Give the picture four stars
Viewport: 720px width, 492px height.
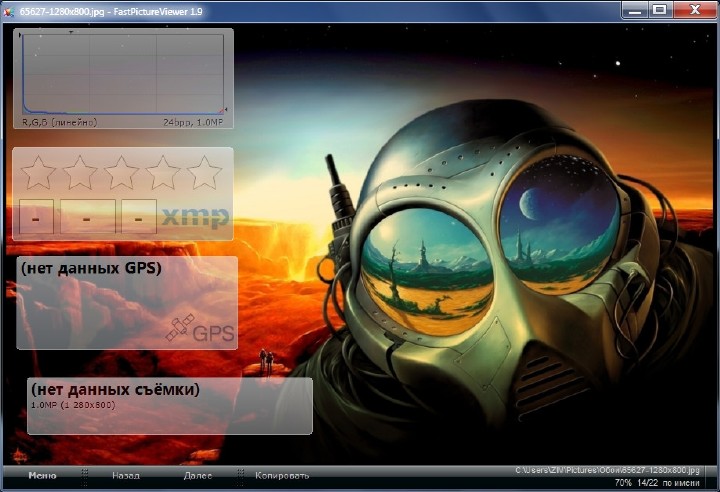click(x=163, y=172)
